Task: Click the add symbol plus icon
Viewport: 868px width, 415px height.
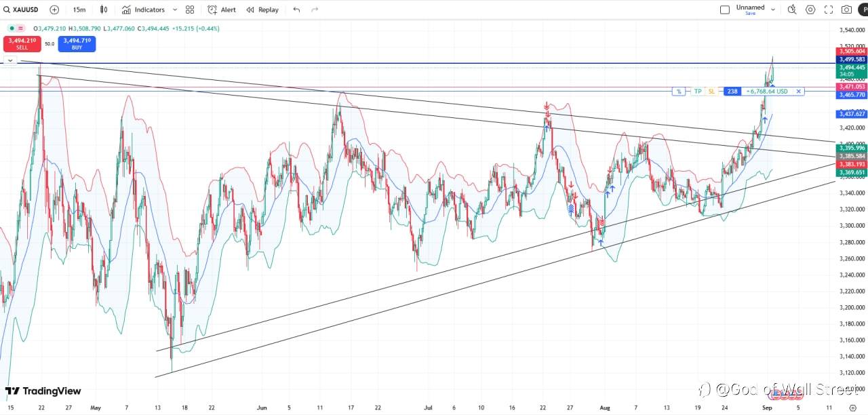Action: click(54, 9)
